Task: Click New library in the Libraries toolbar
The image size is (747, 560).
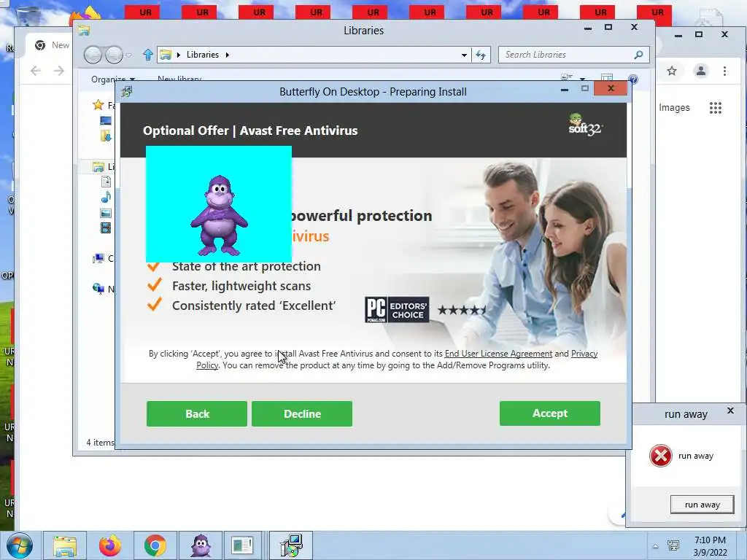Action: (x=179, y=79)
